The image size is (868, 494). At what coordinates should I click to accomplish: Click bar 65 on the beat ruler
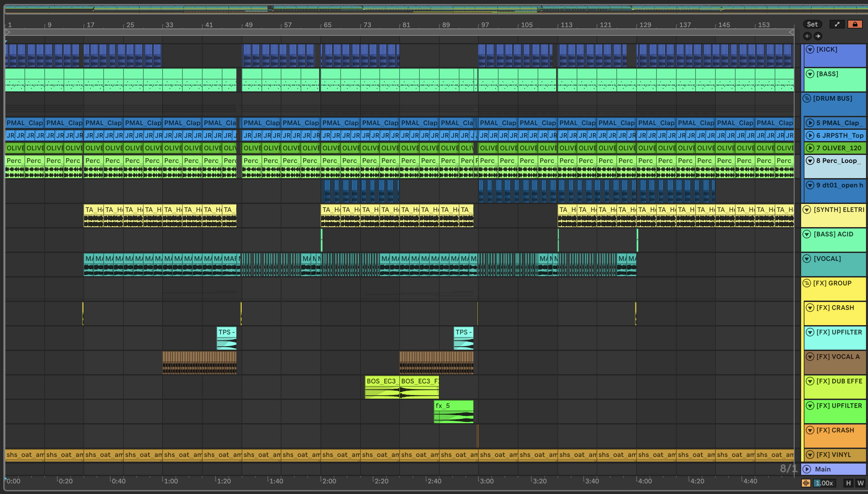327,25
